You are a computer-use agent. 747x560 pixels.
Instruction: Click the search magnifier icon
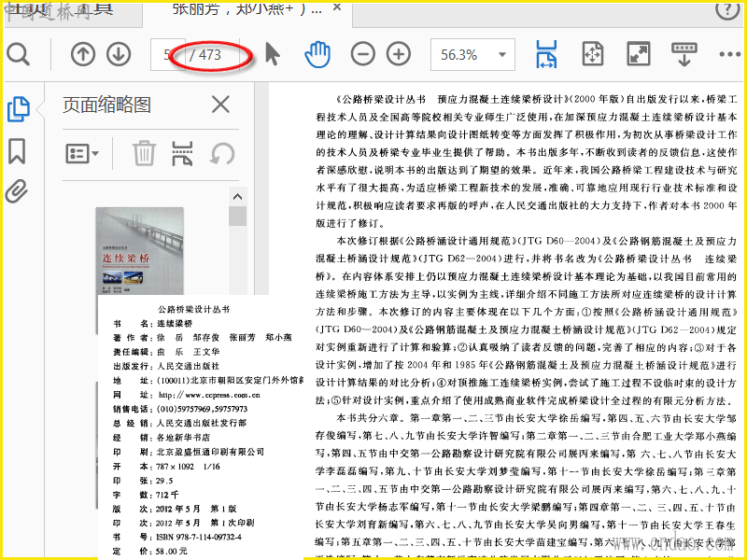point(18,55)
